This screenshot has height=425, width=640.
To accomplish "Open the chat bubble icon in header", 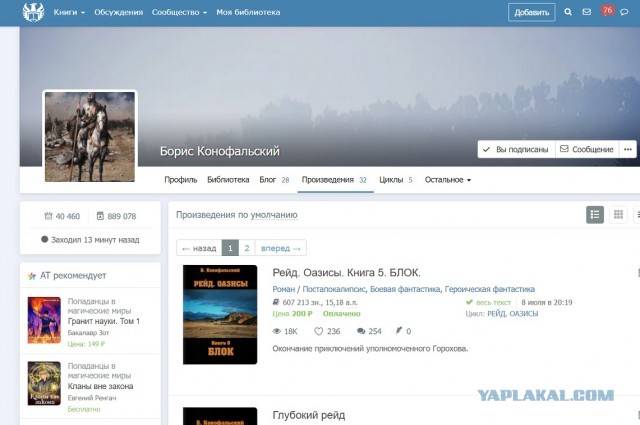I will (x=624, y=12).
